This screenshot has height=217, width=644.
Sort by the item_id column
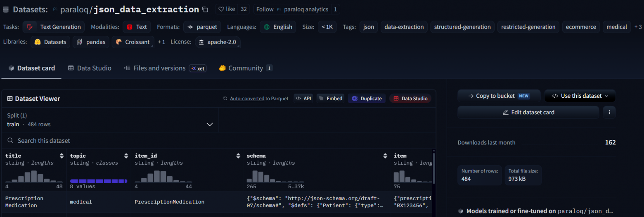(238, 156)
